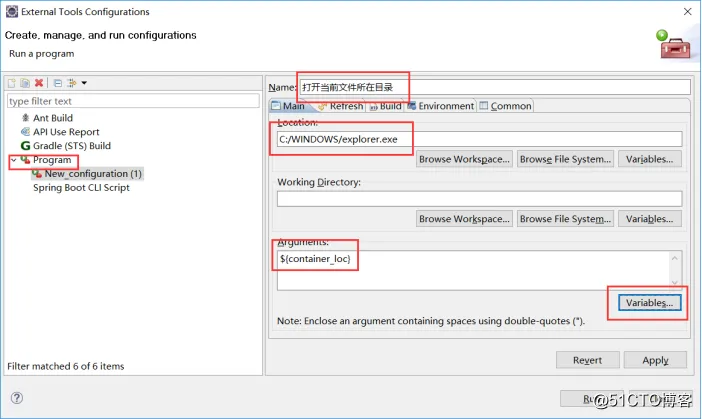
Task: Select API Use Report entry
Action: 66,132
